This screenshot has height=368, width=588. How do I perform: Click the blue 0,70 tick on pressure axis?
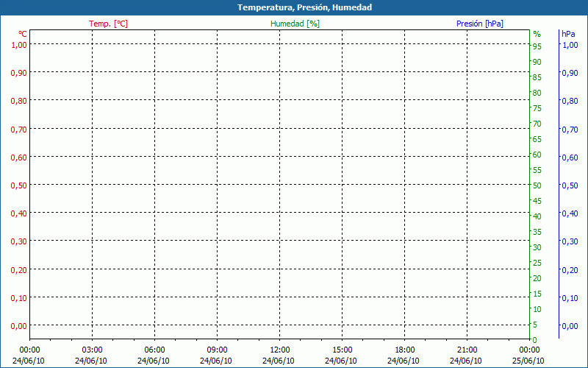point(569,130)
